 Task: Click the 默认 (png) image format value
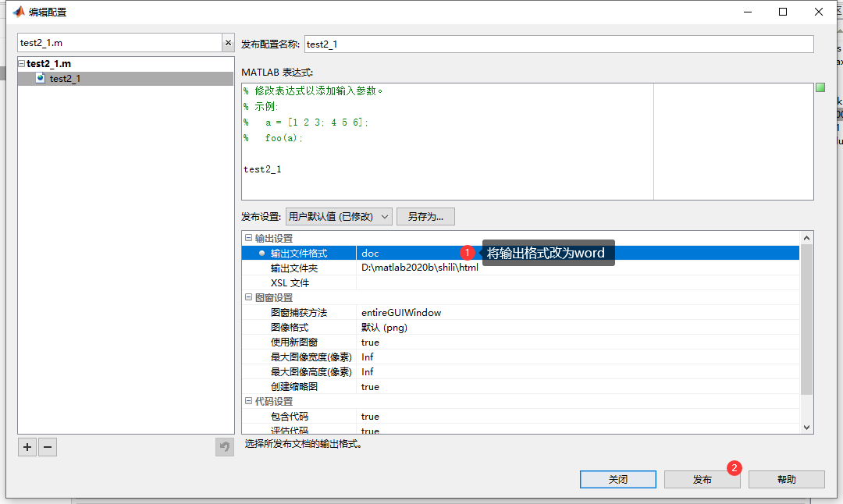pyautogui.click(x=384, y=327)
